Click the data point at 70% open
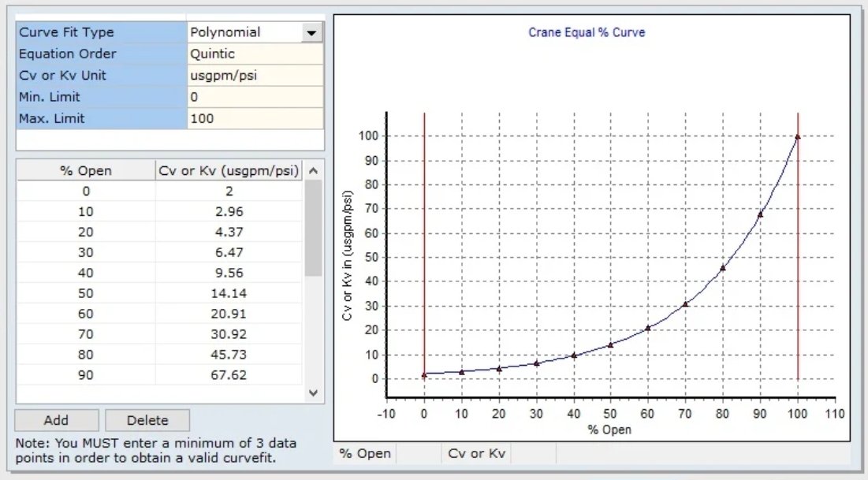868x480 pixels. 686,303
